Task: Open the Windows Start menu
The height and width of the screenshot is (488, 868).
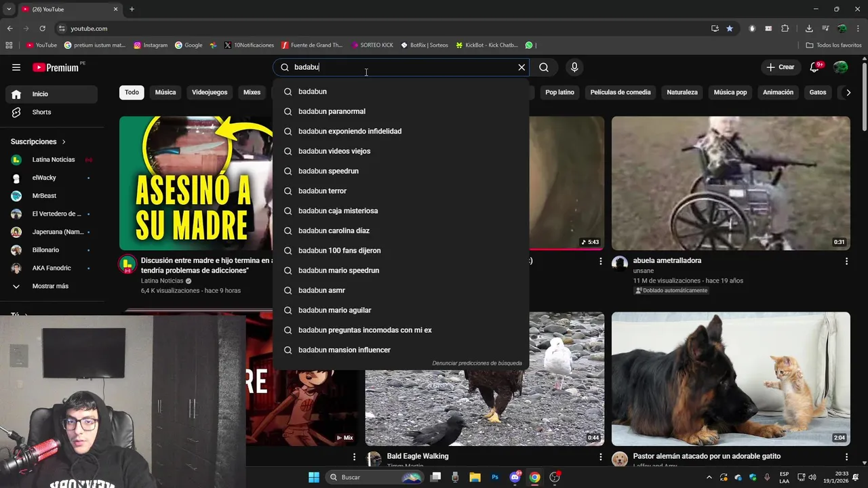Action: [x=314, y=477]
